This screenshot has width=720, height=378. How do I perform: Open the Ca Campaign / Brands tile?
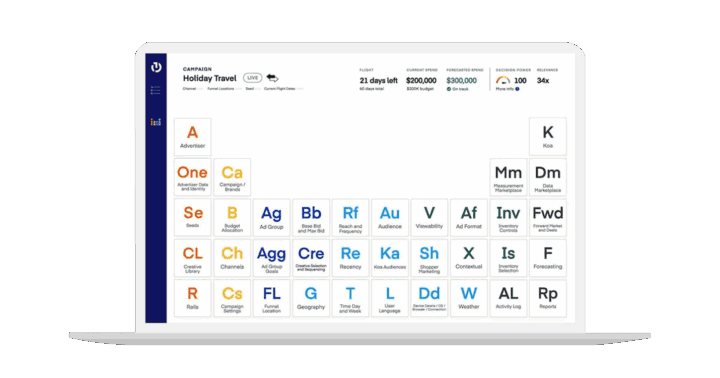point(232,177)
